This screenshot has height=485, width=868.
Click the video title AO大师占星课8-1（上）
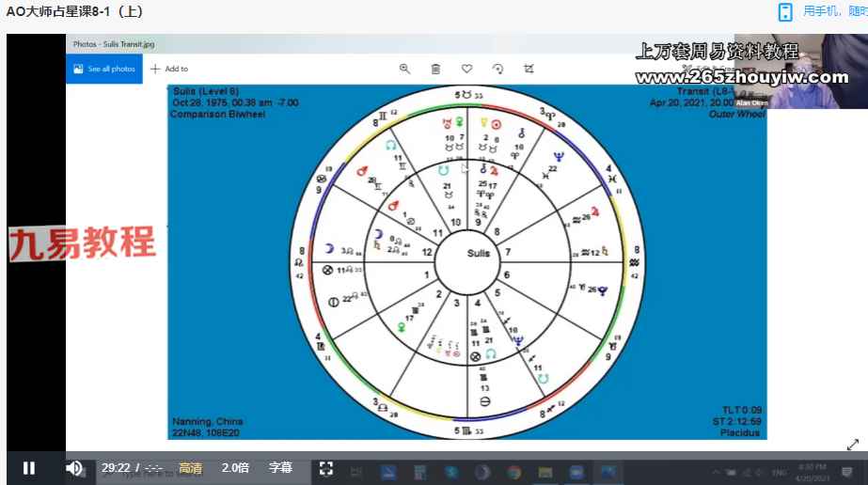coord(74,11)
